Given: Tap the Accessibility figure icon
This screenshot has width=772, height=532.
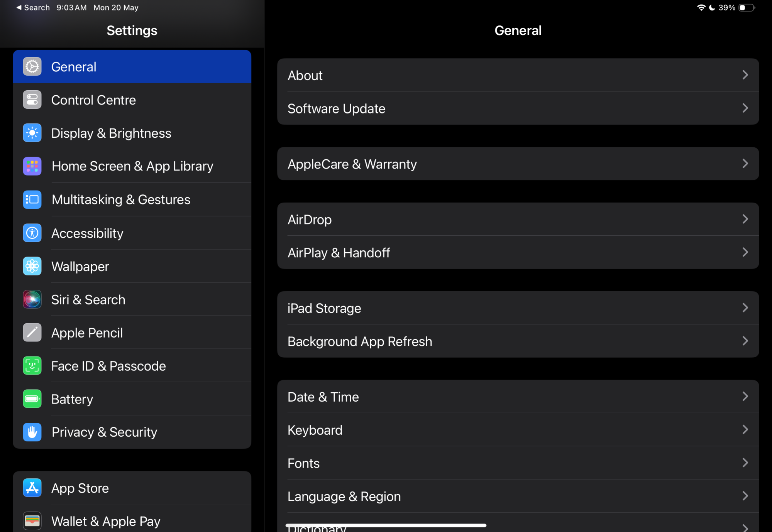Looking at the screenshot, I should point(32,233).
